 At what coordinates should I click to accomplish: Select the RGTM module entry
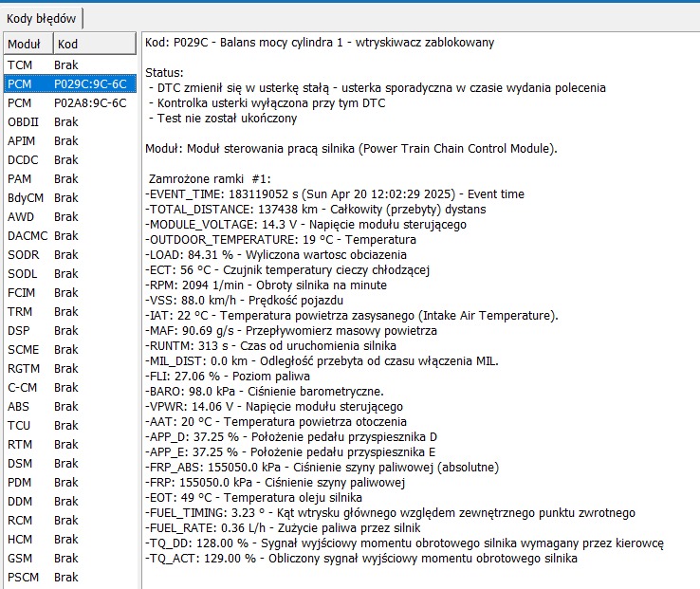[68, 368]
